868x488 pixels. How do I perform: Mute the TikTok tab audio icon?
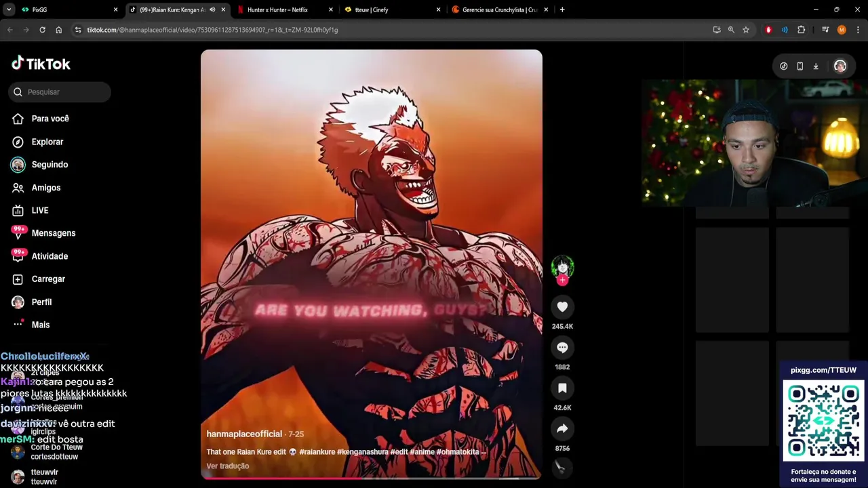point(212,9)
